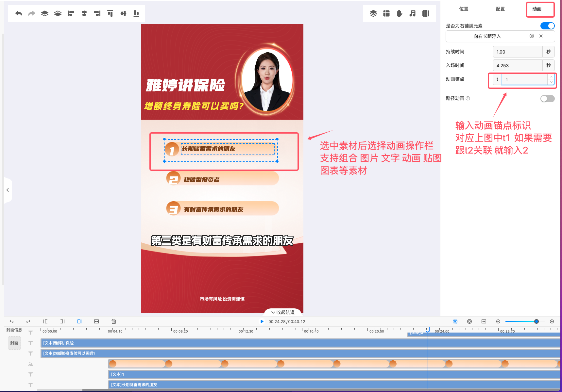
Task: Click the trash delete icon in timeline toolbar
Action: click(x=114, y=321)
